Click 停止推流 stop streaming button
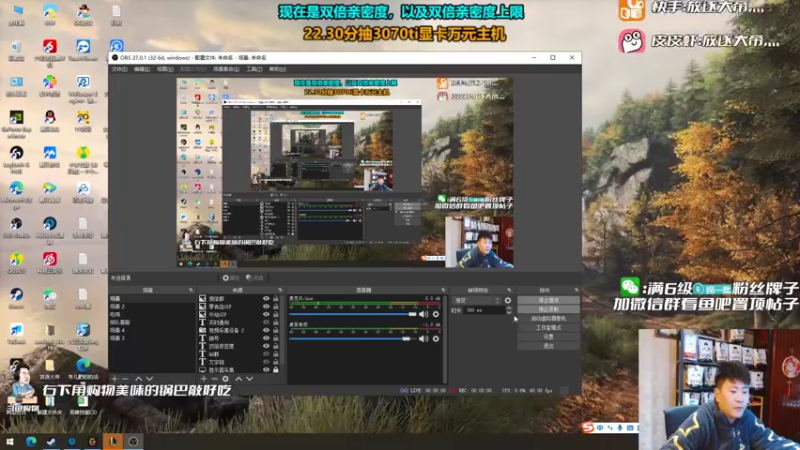 pos(548,300)
